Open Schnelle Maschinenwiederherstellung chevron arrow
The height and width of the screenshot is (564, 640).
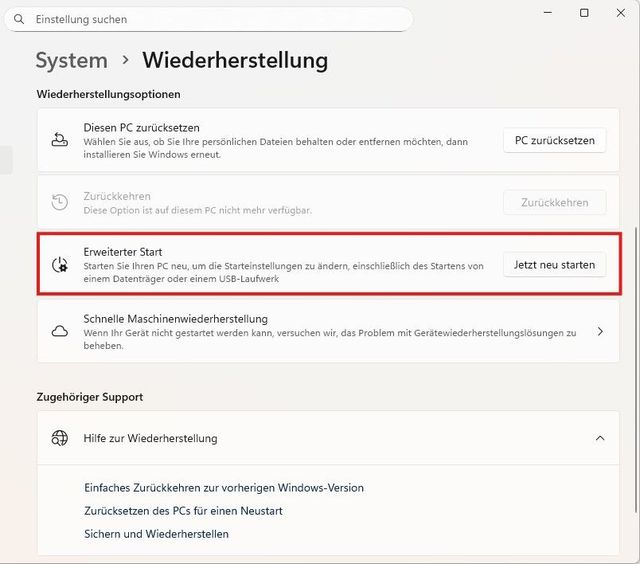click(600, 331)
